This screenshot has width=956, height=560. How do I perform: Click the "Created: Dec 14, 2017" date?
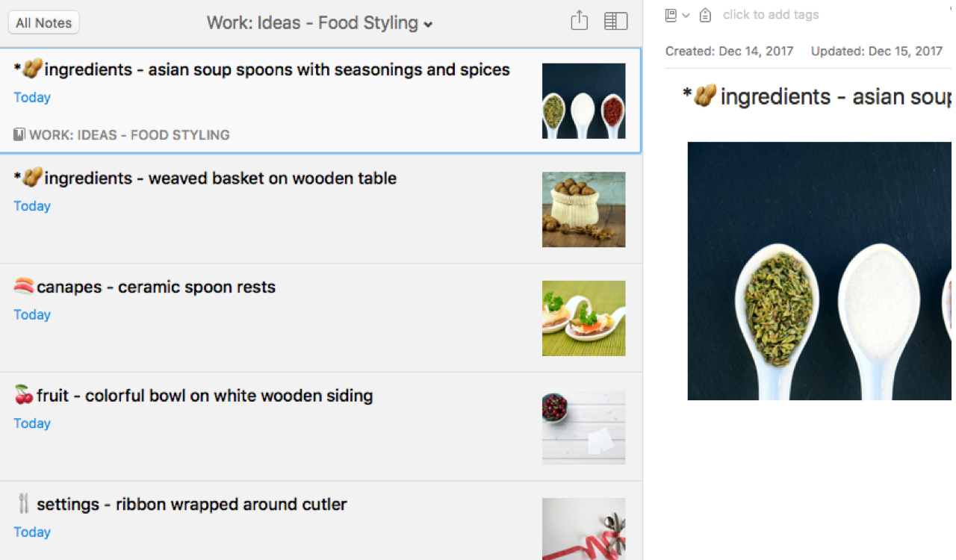pos(729,52)
